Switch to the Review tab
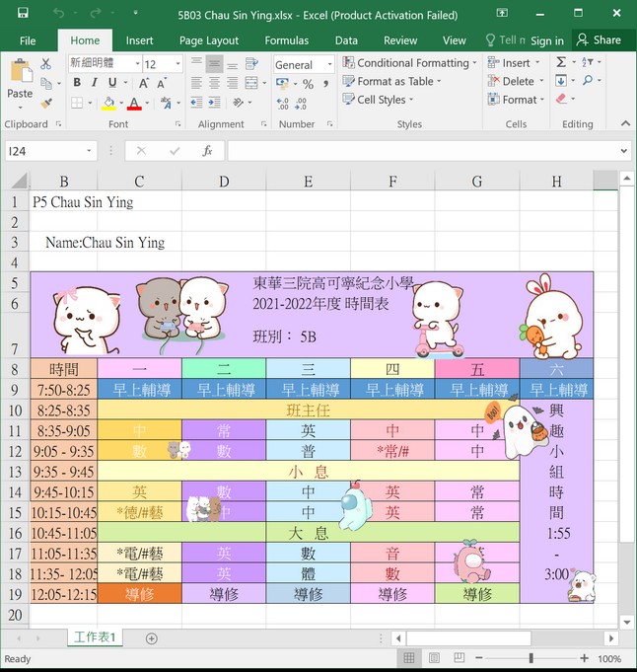 400,40
